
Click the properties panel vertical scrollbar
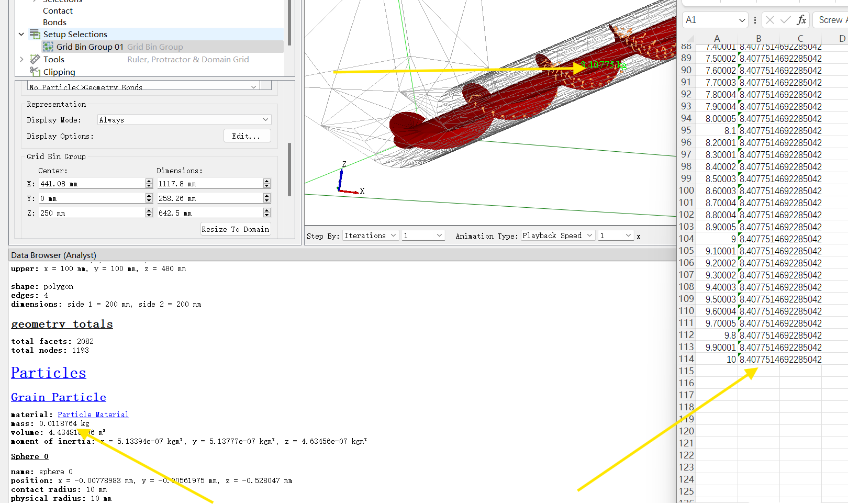(x=289, y=170)
